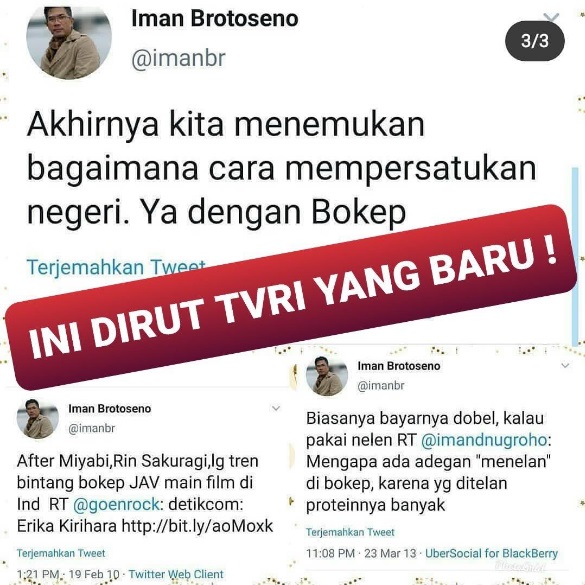This screenshot has height=585, width=585.
Task: Expand the chevron menu behind the 3/3 badge
Action: click(551, 17)
